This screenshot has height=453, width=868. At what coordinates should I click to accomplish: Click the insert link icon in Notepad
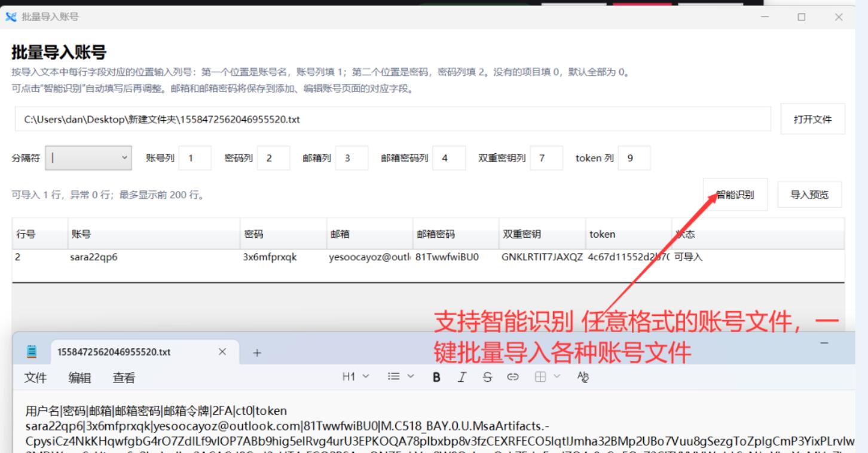click(512, 376)
